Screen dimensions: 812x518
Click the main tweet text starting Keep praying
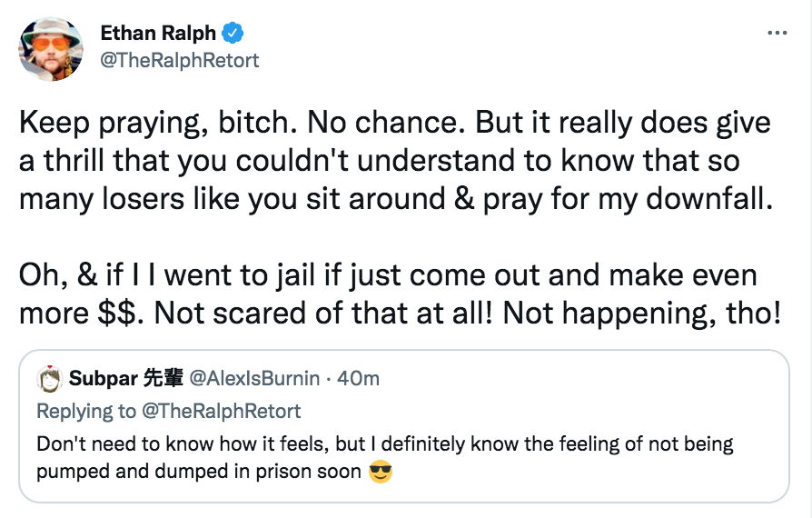click(x=396, y=161)
